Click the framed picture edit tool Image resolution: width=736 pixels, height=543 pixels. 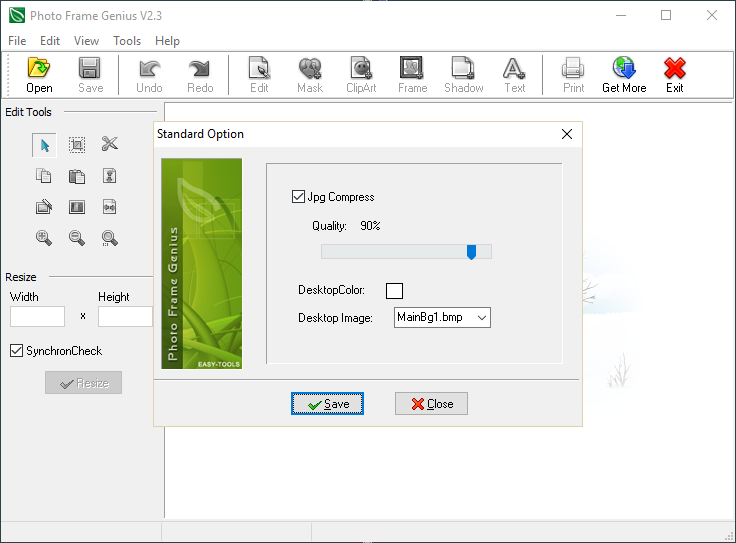click(77, 207)
